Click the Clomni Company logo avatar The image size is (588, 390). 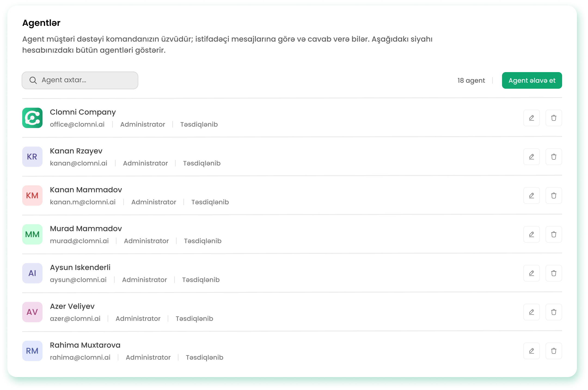32,118
